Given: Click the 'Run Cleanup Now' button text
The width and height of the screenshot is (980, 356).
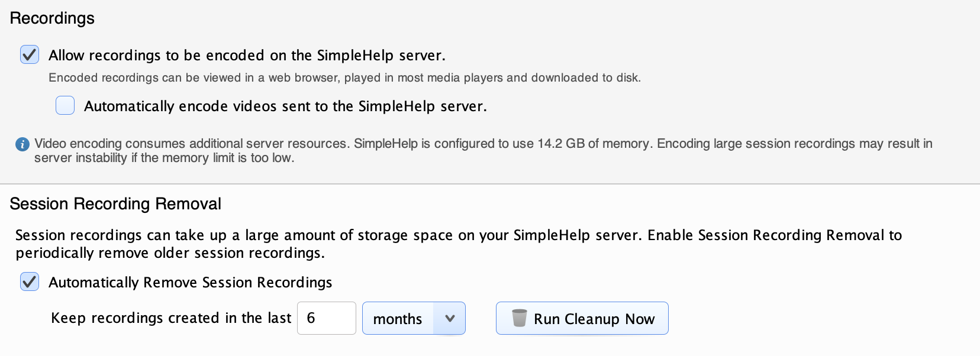Looking at the screenshot, I should [594, 319].
